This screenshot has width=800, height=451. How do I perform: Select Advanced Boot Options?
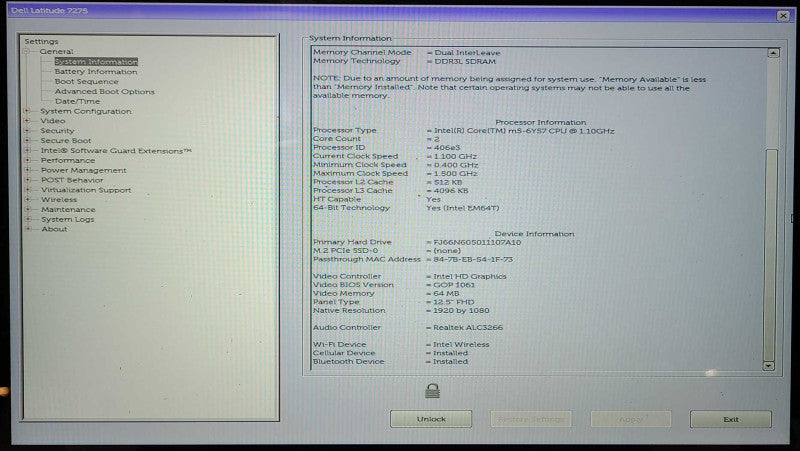pos(105,91)
